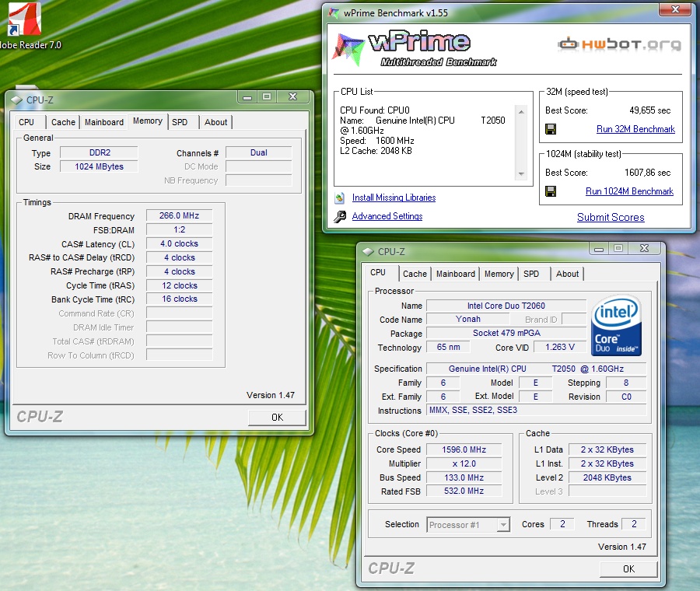The image size is (700, 591).
Task: Click the Name field Intel Core Duo T2060
Action: [x=506, y=306]
